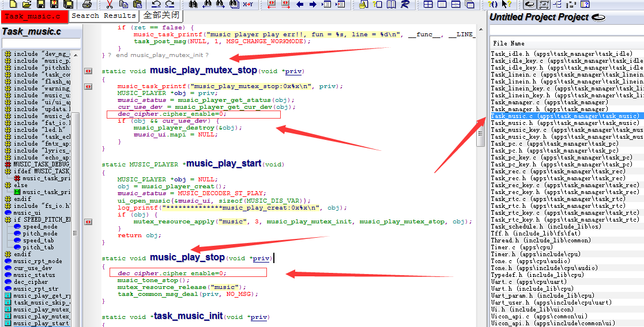Select speed_mode in the symbol list
644x327 pixels.
40,226
